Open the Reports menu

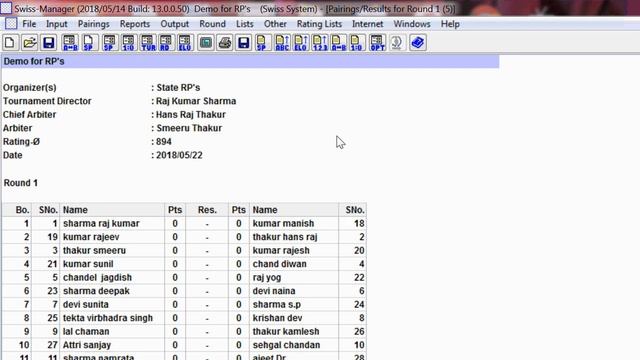pyautogui.click(x=135, y=24)
